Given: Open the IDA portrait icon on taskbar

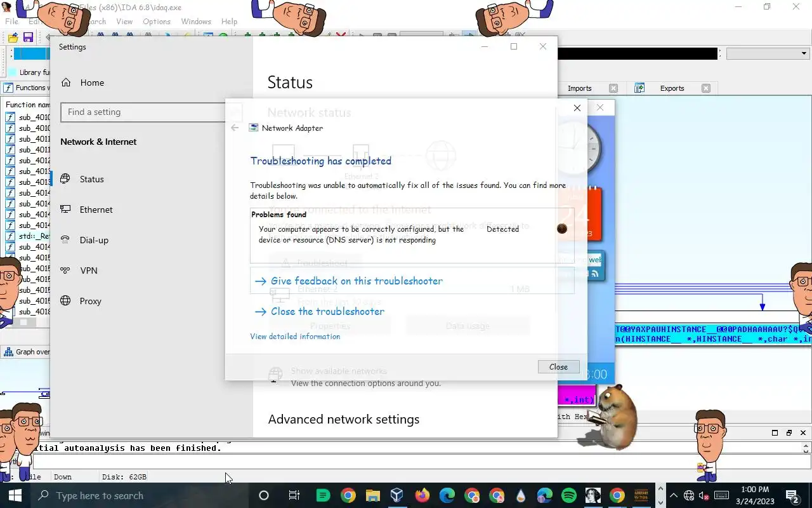Looking at the screenshot, I should [593, 495].
